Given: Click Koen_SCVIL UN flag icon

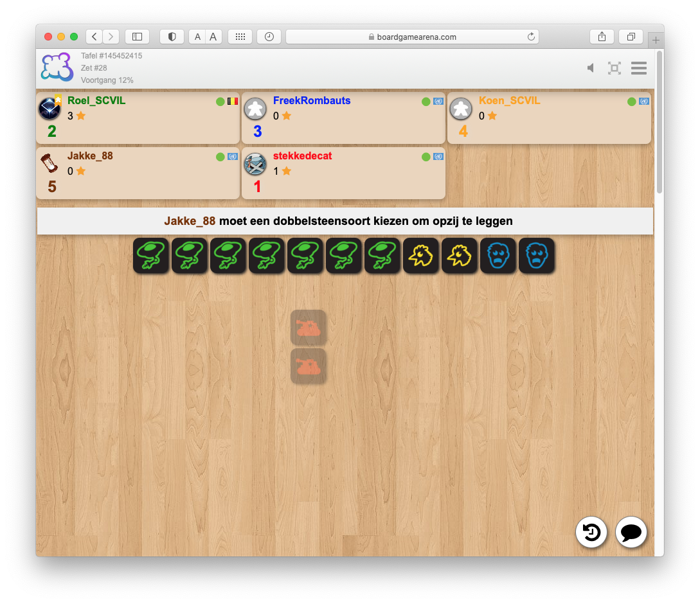Looking at the screenshot, I should 643,102.
